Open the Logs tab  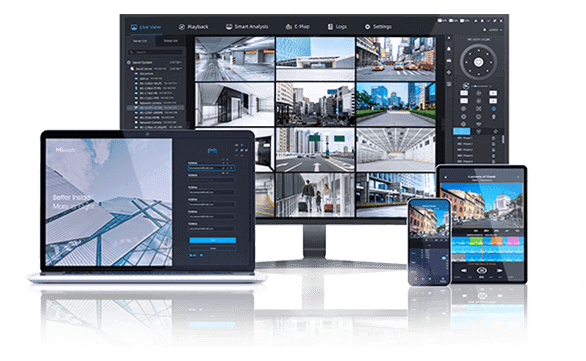(x=337, y=27)
